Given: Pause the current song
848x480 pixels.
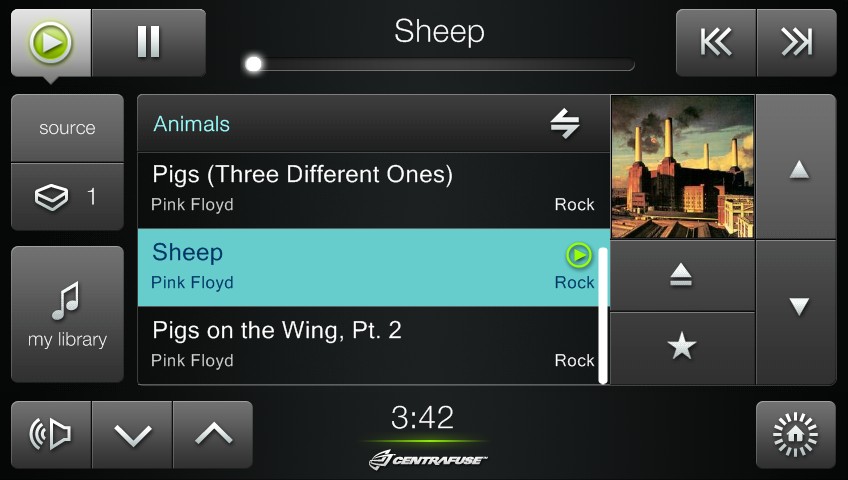Looking at the screenshot, I should tap(148, 42).
